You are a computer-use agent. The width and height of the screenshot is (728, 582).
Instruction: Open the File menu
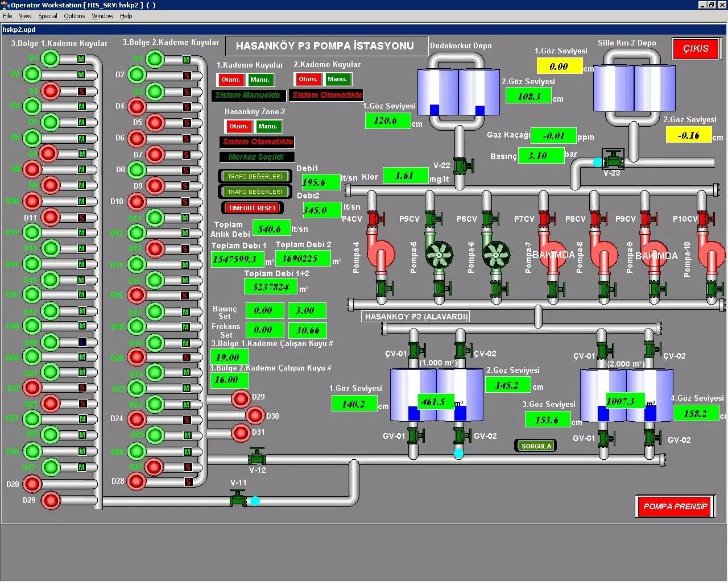point(7,16)
